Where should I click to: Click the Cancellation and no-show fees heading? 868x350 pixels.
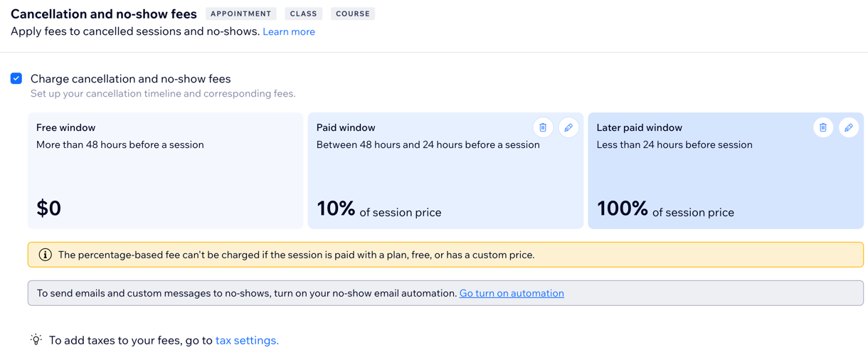[104, 14]
